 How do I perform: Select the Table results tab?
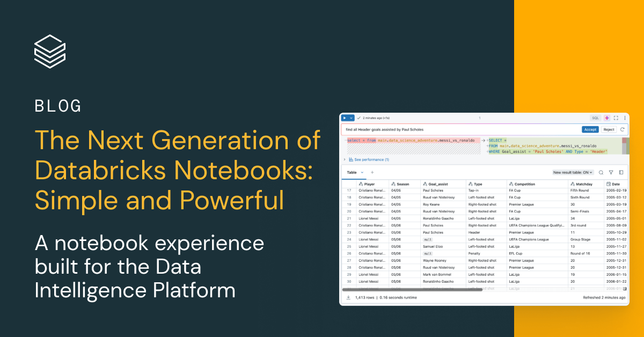click(352, 172)
